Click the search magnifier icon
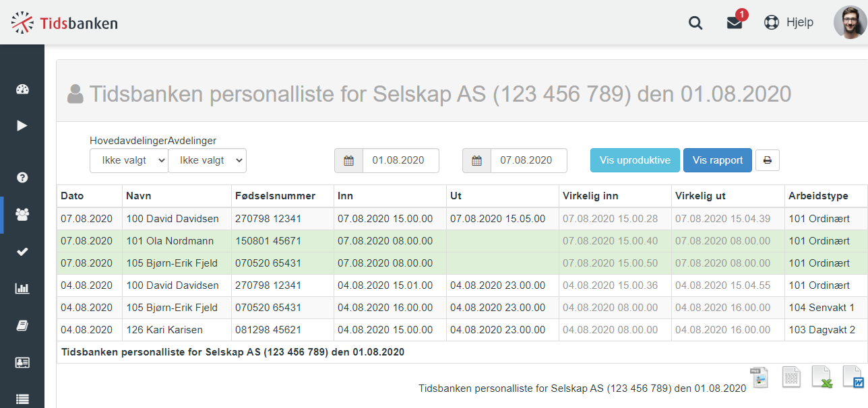 coord(695,23)
